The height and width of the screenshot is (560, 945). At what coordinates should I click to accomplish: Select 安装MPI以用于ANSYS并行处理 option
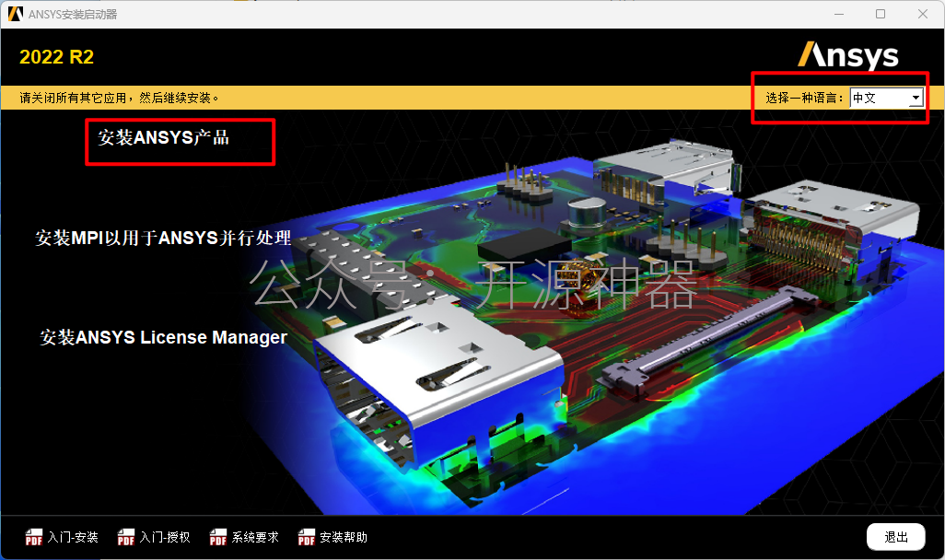[163, 239]
